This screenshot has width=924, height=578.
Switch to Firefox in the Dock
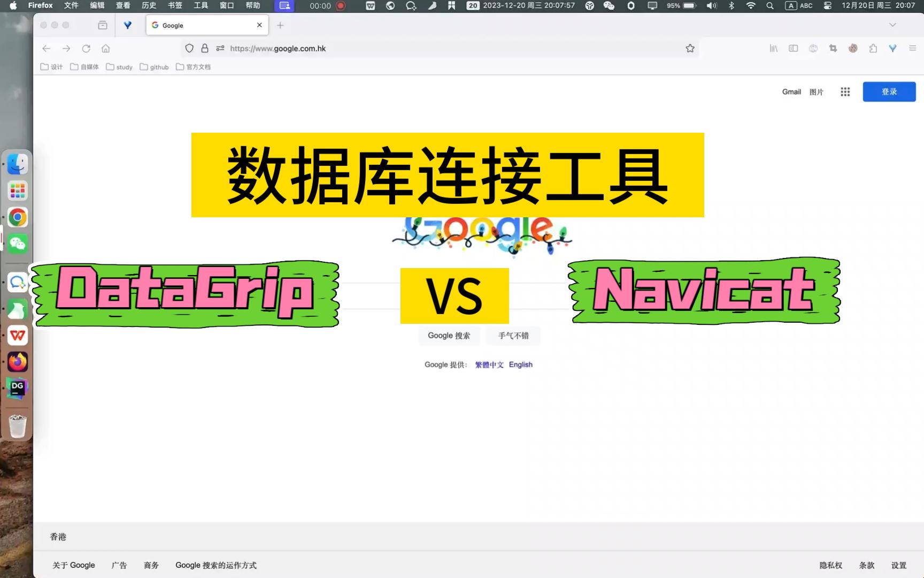(x=18, y=362)
